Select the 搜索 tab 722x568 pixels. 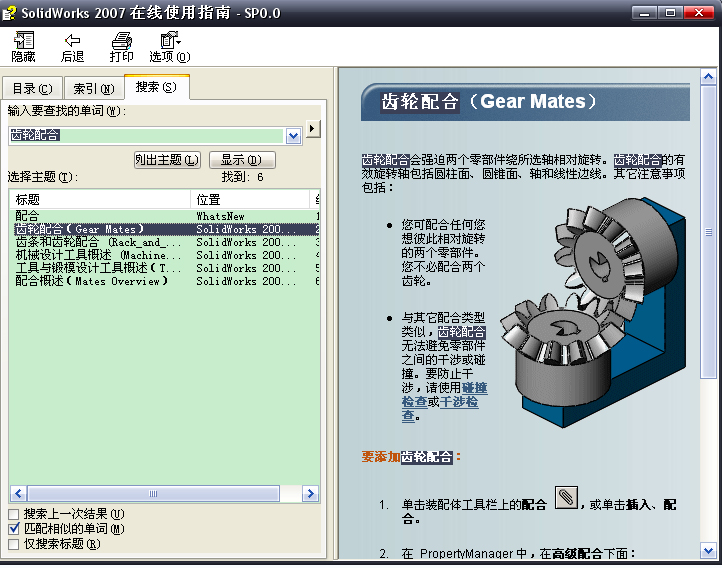[x=156, y=87]
